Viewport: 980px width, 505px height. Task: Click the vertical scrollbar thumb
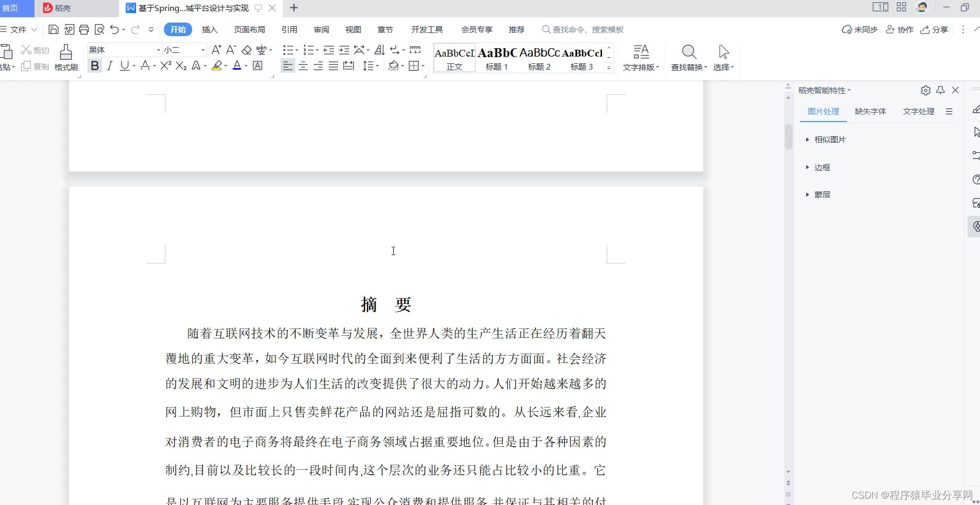point(788,136)
